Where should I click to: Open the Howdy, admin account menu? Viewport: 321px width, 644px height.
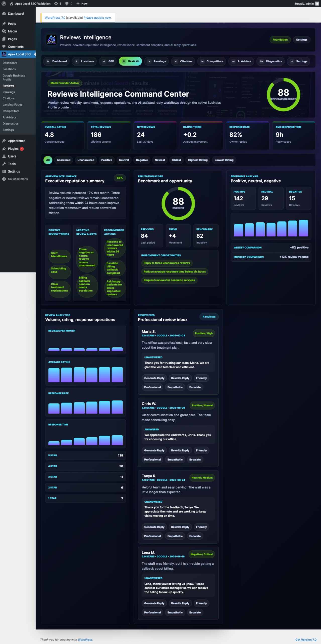(307, 4)
